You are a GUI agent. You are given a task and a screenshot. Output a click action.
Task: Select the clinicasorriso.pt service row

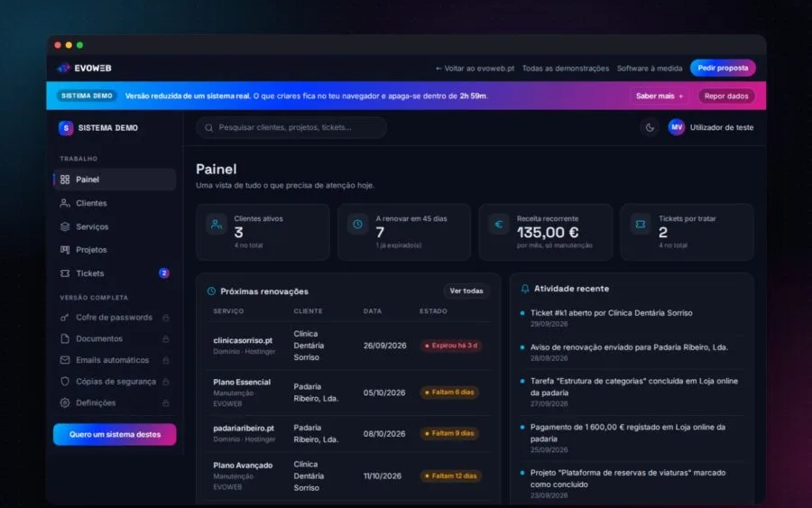pos(348,346)
